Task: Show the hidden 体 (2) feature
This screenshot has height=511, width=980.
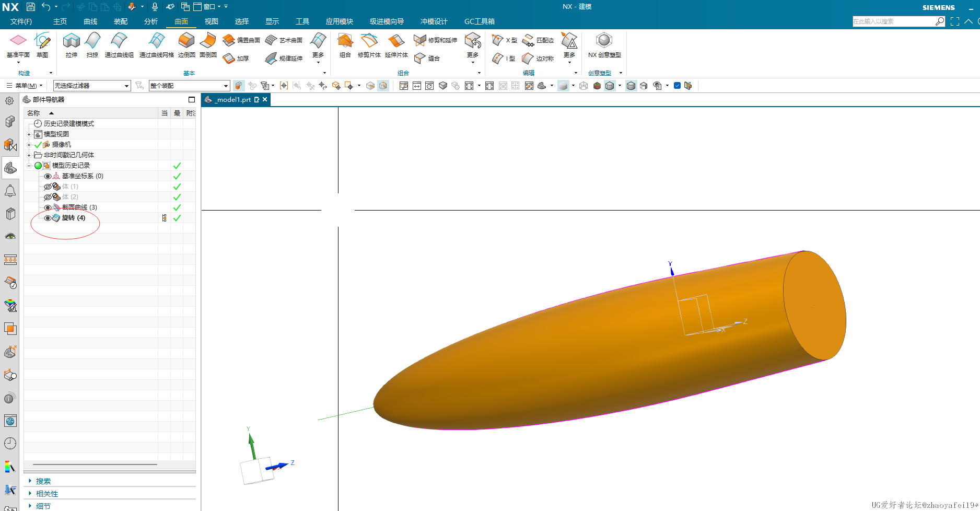Action: pos(48,197)
